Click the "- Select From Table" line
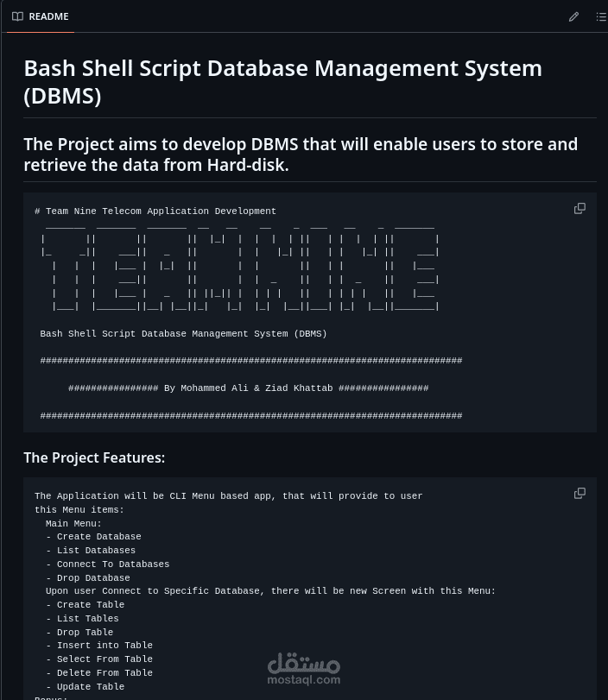This screenshot has height=700, width=608. pyautogui.click(x=98, y=659)
